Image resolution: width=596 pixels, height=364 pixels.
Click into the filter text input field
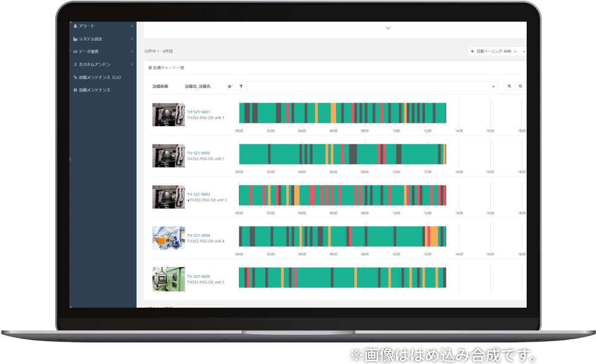click(368, 87)
